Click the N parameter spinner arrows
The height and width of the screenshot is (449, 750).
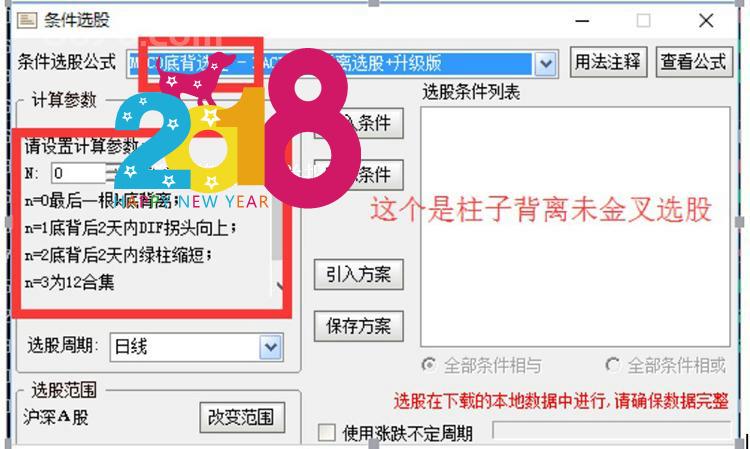111,173
